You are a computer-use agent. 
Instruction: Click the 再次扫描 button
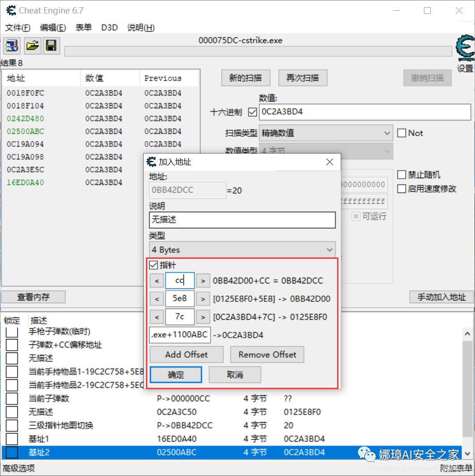pyautogui.click(x=303, y=78)
